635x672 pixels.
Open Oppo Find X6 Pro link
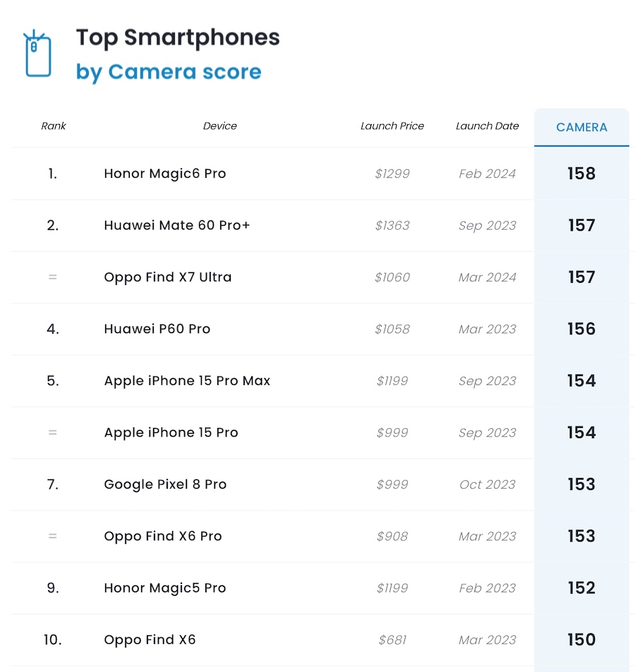[163, 537]
